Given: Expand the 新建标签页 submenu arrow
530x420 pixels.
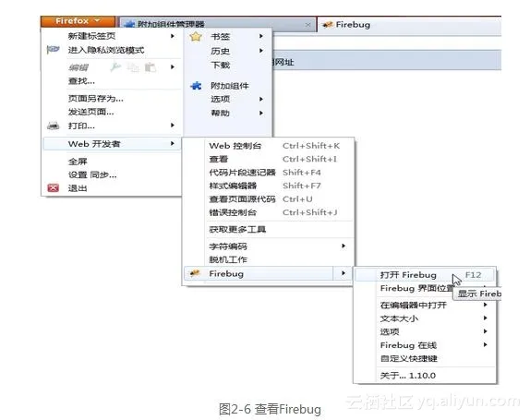Looking at the screenshot, I should coord(173,36).
